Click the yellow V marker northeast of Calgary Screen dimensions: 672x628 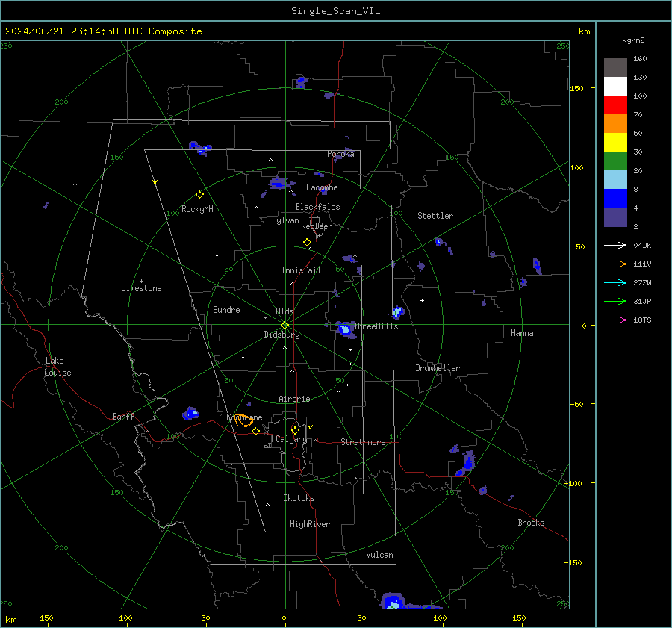pos(310,427)
